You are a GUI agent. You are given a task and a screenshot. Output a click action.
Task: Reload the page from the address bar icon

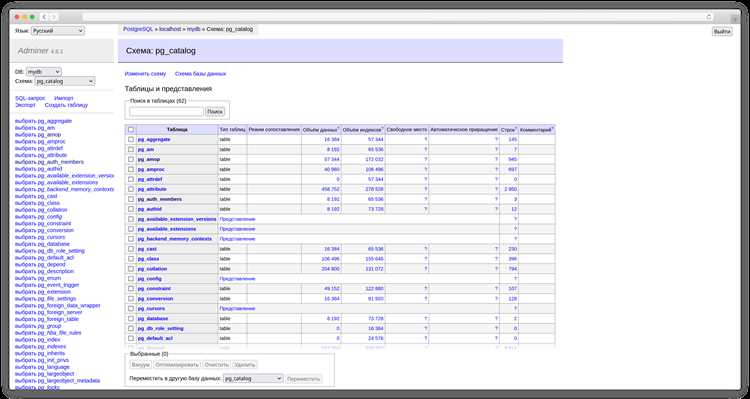[709, 17]
